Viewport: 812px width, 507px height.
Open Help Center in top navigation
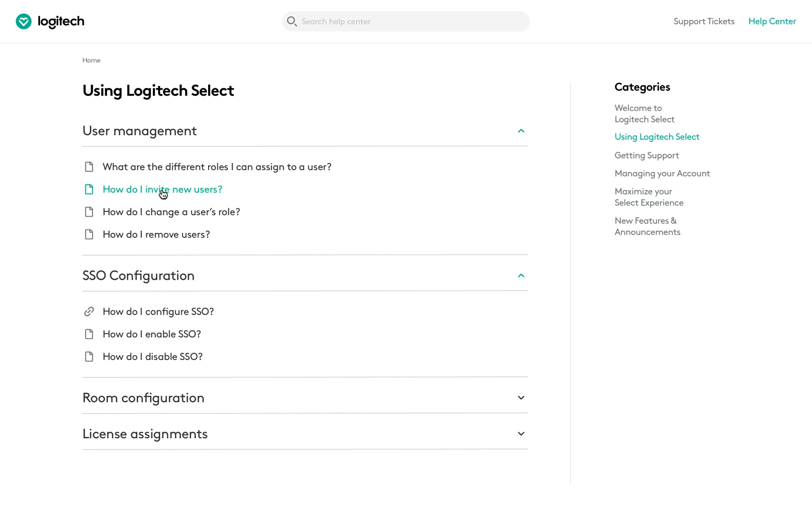click(772, 22)
